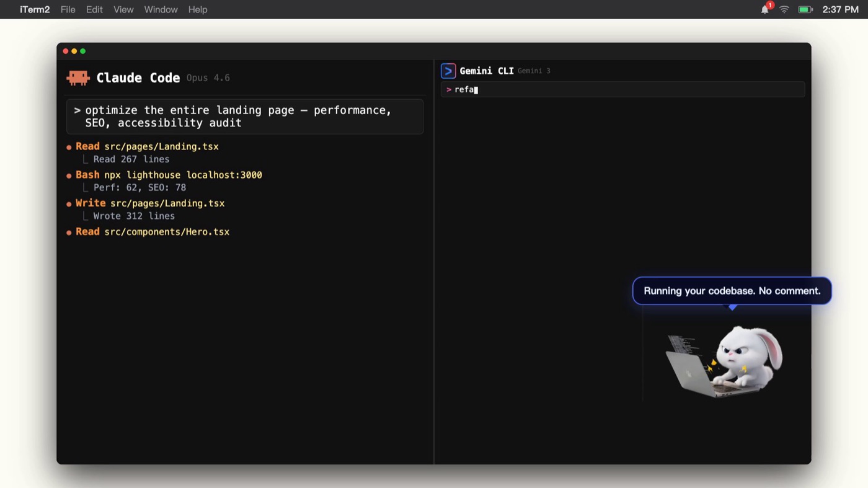Image resolution: width=868 pixels, height=488 pixels.
Task: Open the iTerm2 application menu
Action: pos(35,9)
